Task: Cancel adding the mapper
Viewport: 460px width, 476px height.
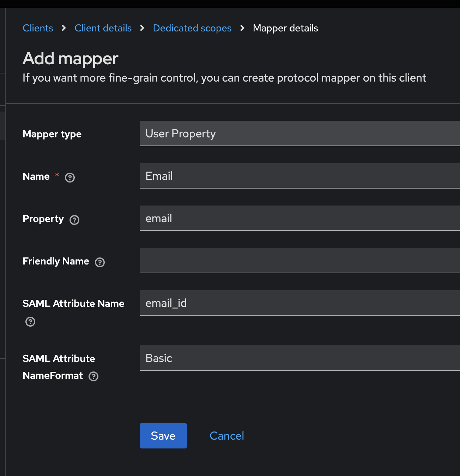Action: point(227,436)
